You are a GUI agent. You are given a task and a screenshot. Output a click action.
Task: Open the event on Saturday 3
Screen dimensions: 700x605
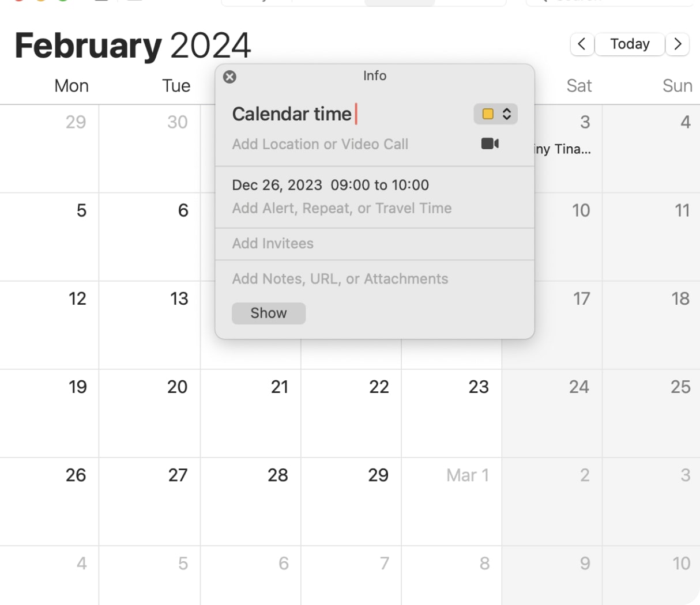(562, 149)
